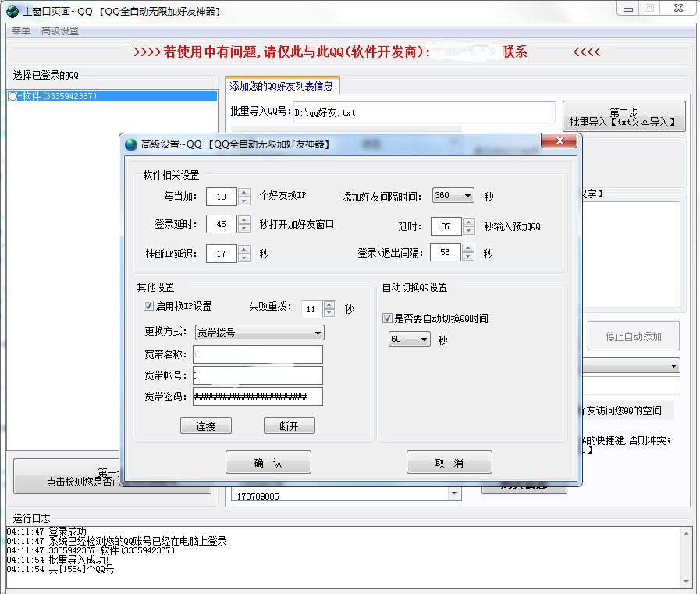This screenshot has height=594, width=700.
Task: Focus the 宽带帐号 input field
Action: coord(258,375)
